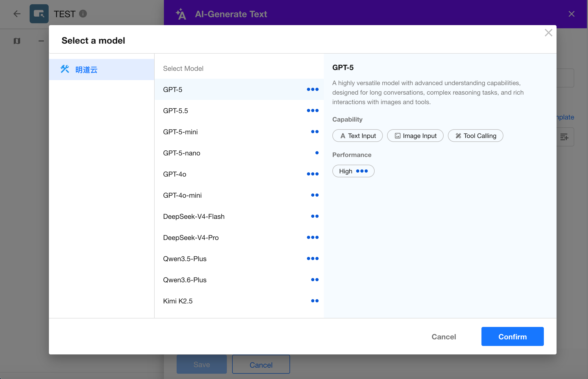Click Save in the AI-Generate Text panel
This screenshot has height=379, width=588.
[x=201, y=364]
